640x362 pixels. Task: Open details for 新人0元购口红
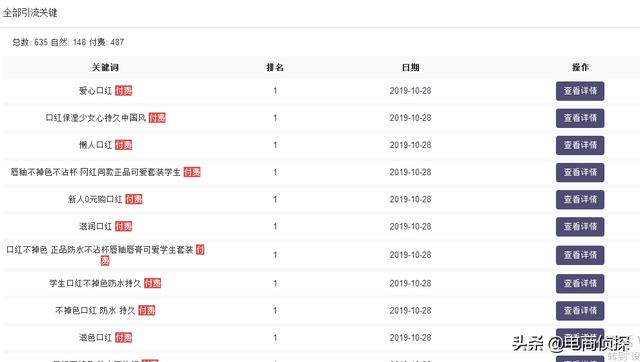(x=580, y=200)
